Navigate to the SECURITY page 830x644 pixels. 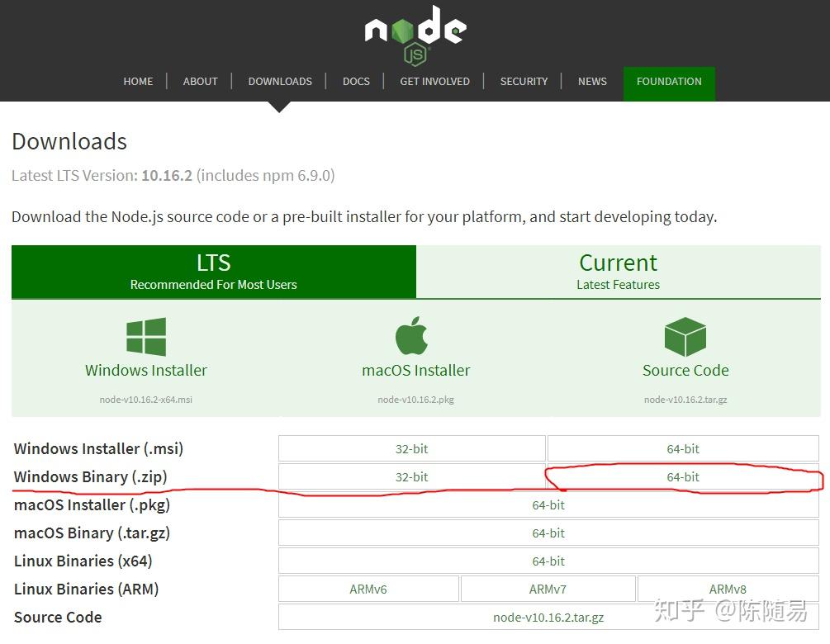point(524,81)
